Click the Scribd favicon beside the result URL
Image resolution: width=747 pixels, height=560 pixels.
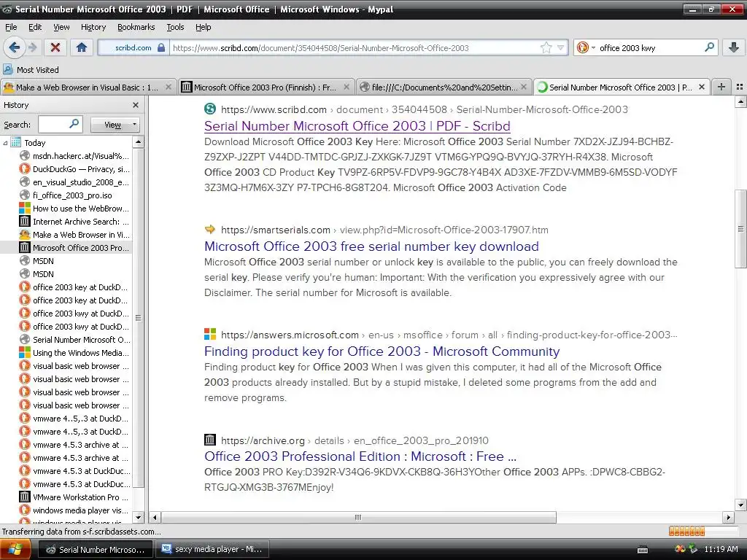point(210,109)
